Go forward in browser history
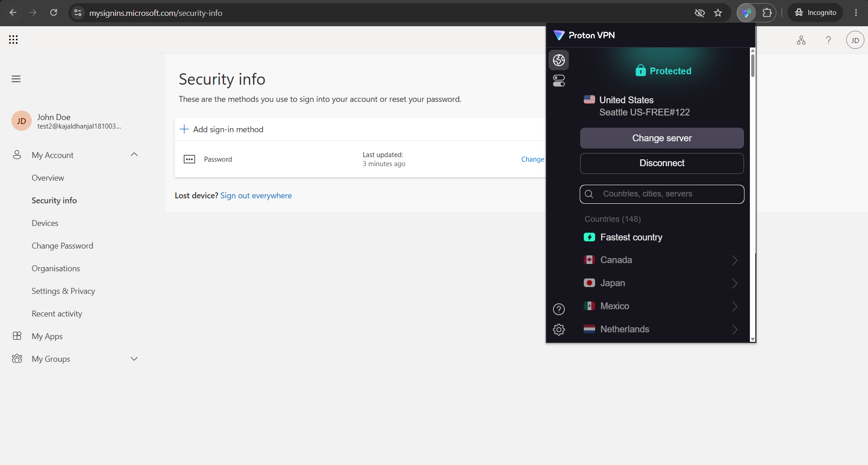Image resolution: width=868 pixels, height=465 pixels. [33, 13]
